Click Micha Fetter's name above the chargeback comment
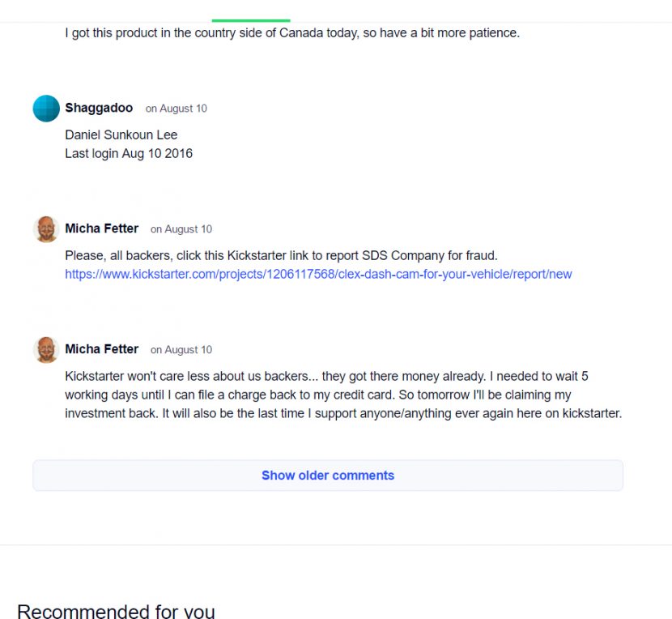672x619 pixels. pos(101,349)
